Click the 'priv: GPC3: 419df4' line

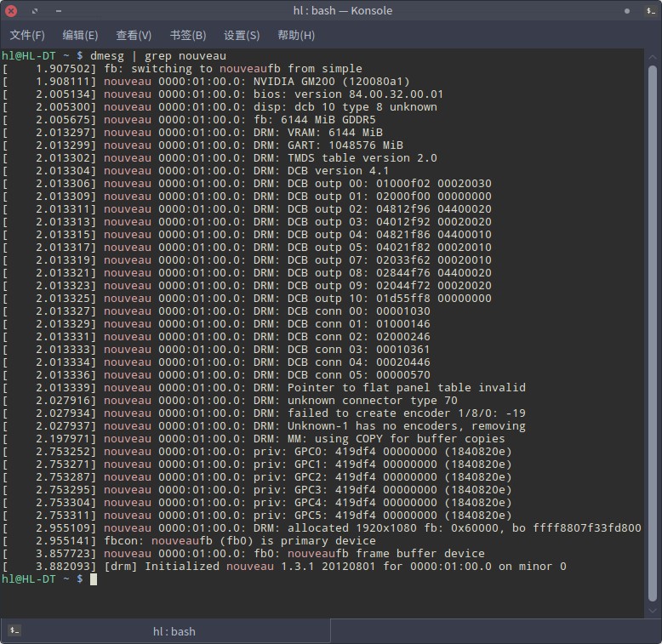pos(257,489)
